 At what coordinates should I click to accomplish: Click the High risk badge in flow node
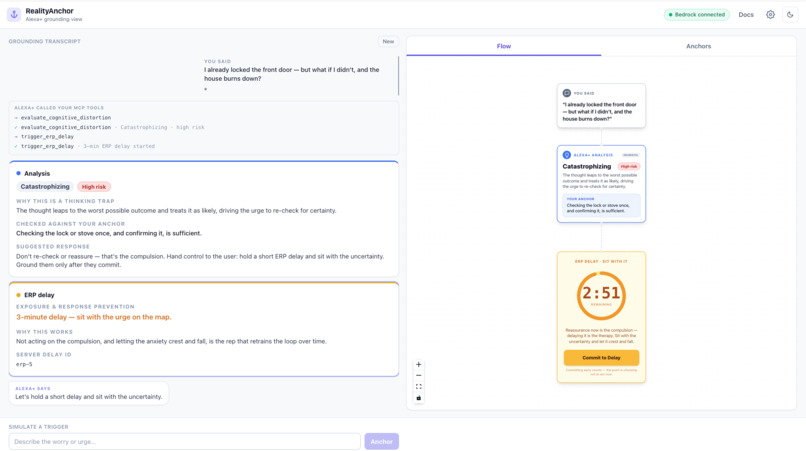(628, 167)
